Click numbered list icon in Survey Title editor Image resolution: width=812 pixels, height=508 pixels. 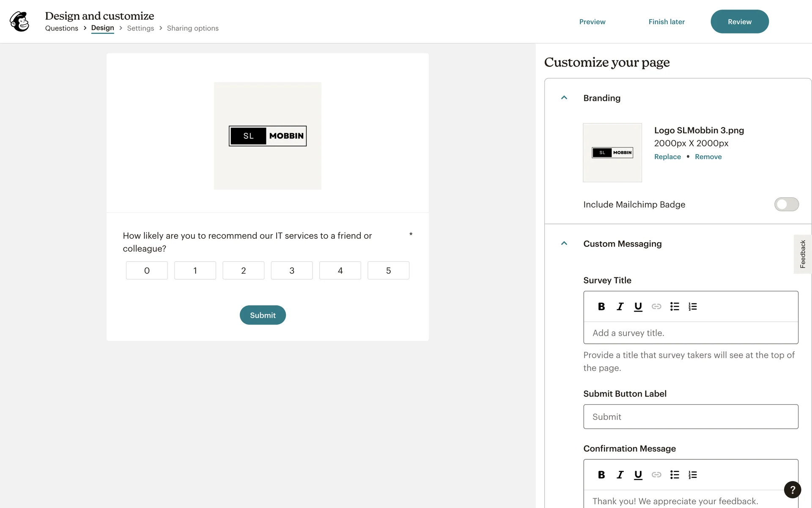[692, 306]
